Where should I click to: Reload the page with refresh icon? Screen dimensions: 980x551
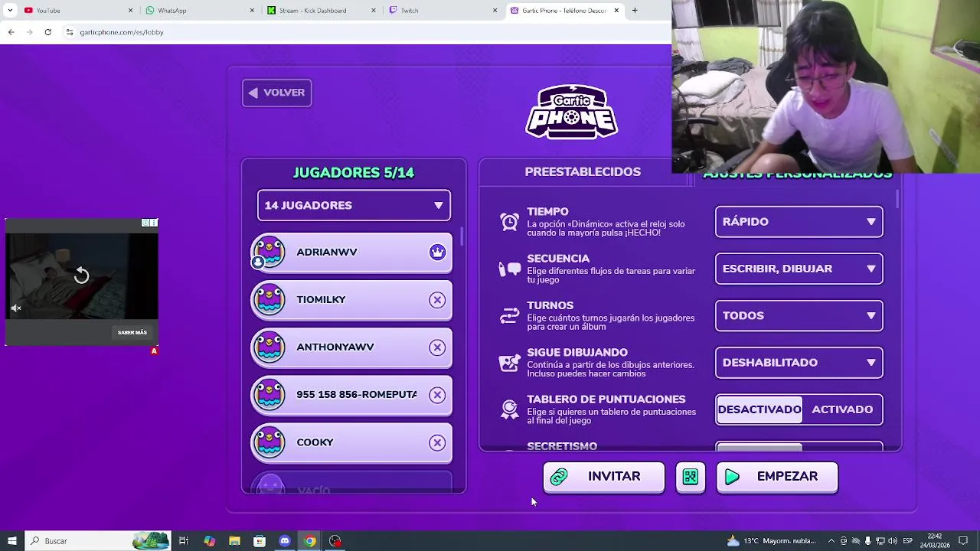[x=47, y=32]
